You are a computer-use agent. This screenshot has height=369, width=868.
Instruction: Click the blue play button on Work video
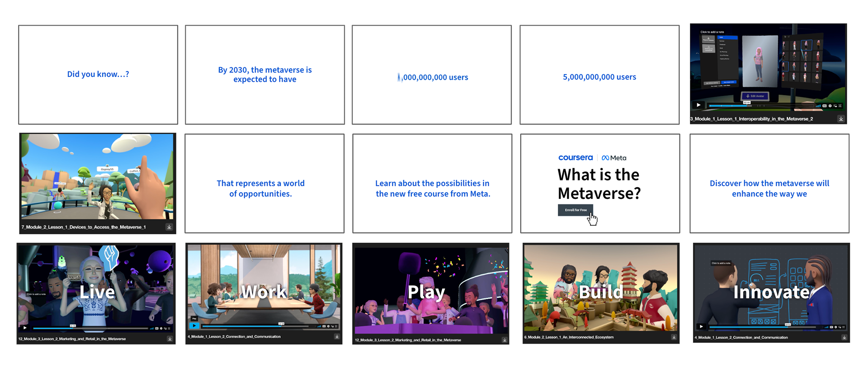(x=194, y=326)
